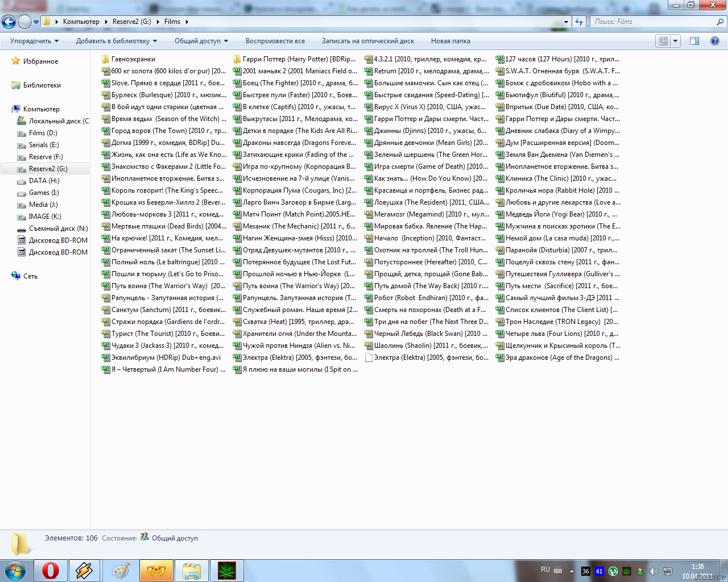Open 'Reserve (F:)' drive in sidebar
This screenshot has height=582, width=728.
[45, 157]
